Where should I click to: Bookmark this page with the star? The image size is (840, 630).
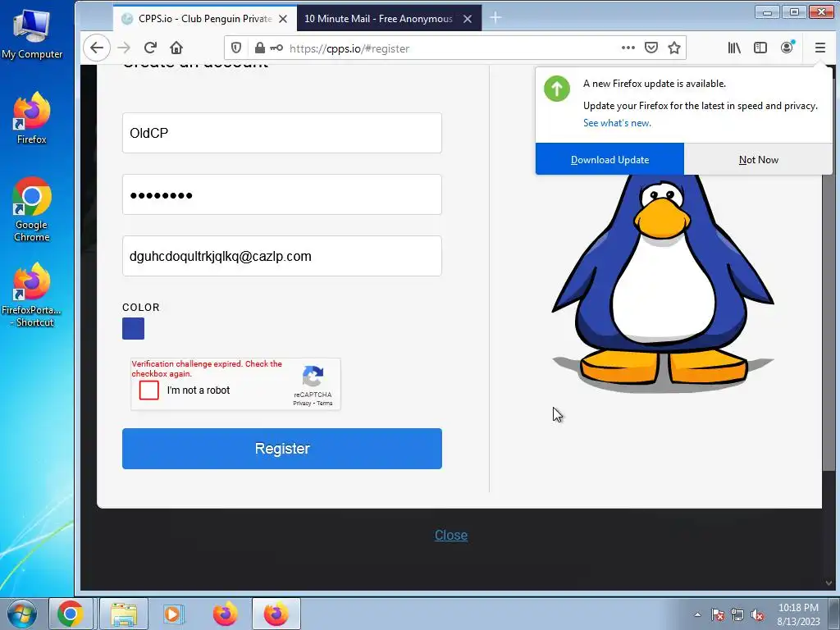click(x=674, y=48)
